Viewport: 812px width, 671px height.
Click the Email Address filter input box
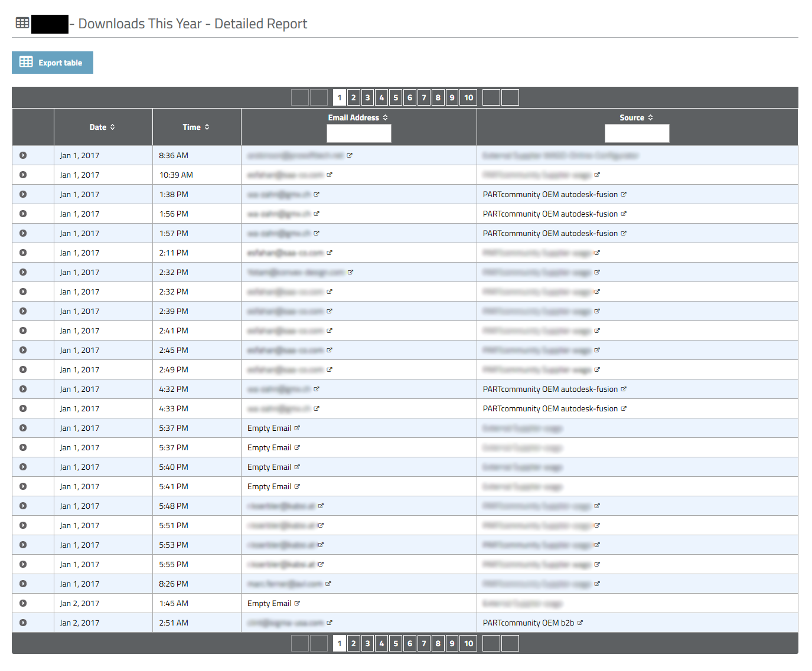358,133
